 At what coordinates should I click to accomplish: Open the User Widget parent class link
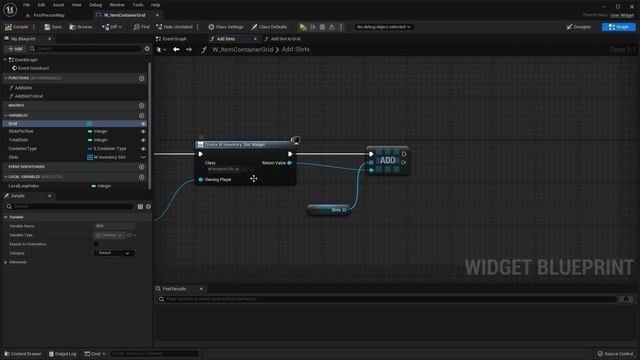pos(622,15)
